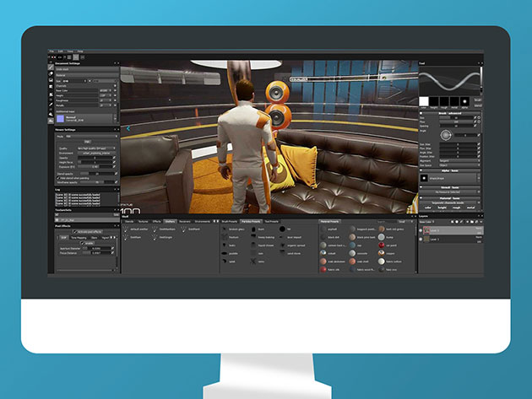Choose the copper material preset
Screen dimensions: 532x399
[x=387, y=253]
